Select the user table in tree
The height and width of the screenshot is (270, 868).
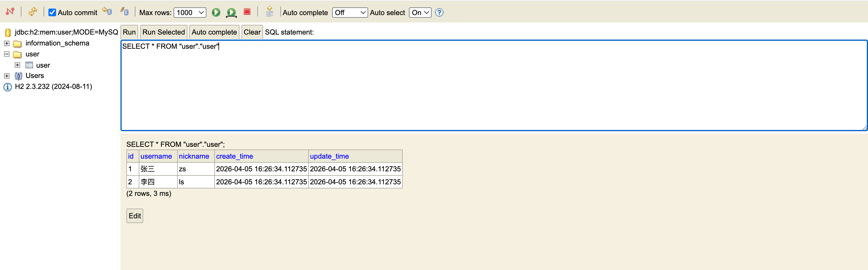(x=43, y=65)
